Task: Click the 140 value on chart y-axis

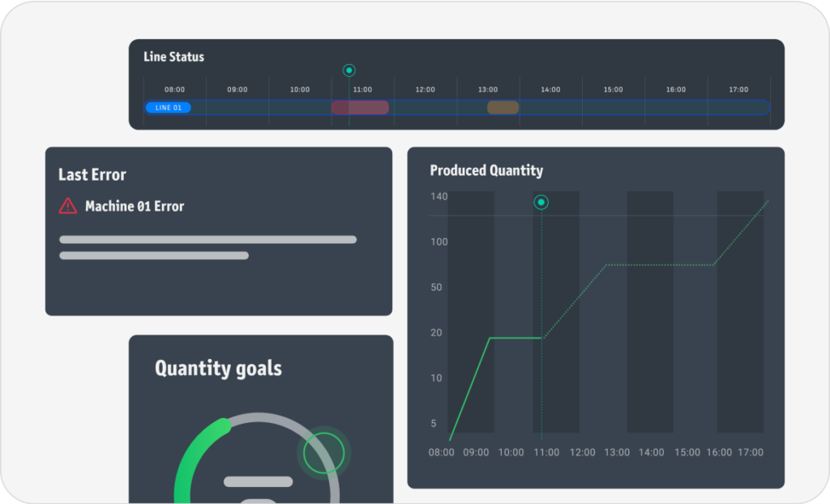Action: (439, 196)
